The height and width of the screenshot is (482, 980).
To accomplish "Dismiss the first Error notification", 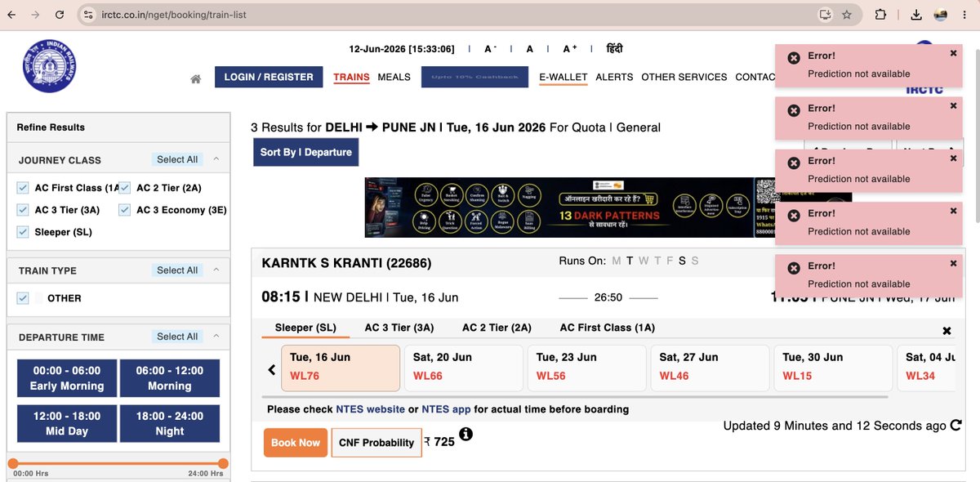I will tap(953, 53).
